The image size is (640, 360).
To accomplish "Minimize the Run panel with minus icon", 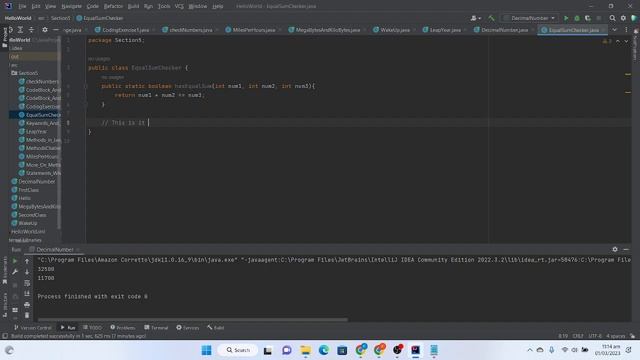I will click(626, 249).
